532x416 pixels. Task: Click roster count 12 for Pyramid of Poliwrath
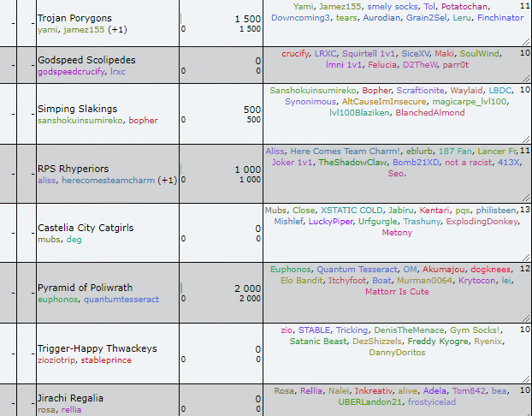point(525,269)
